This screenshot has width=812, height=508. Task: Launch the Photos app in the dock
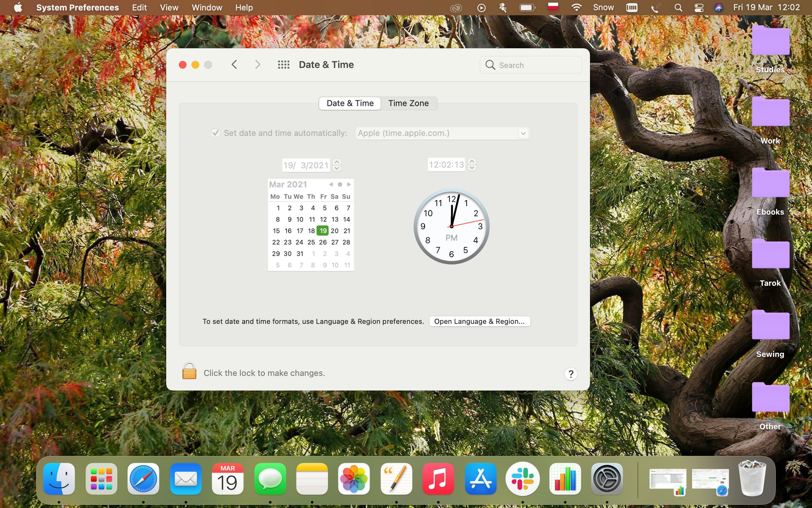[x=354, y=479]
